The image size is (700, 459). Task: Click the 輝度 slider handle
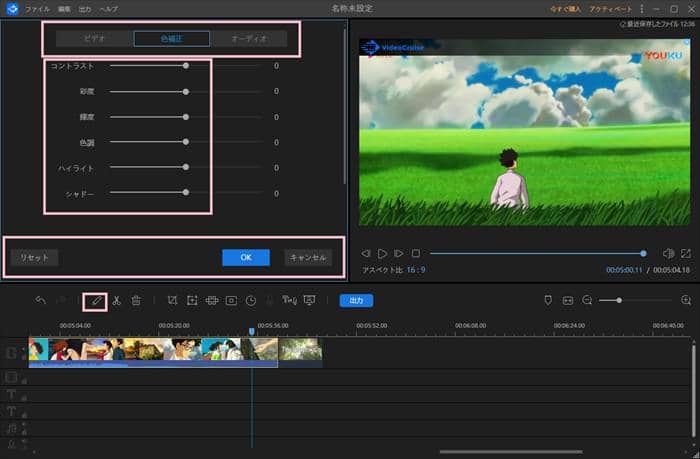(186, 117)
